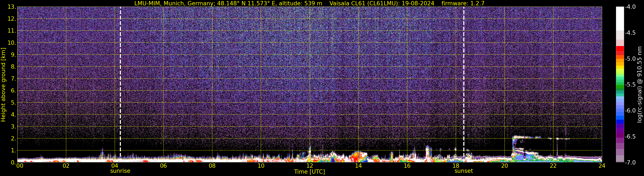
Task: Click the "2." tick on the height axis
Action: point(13,139)
